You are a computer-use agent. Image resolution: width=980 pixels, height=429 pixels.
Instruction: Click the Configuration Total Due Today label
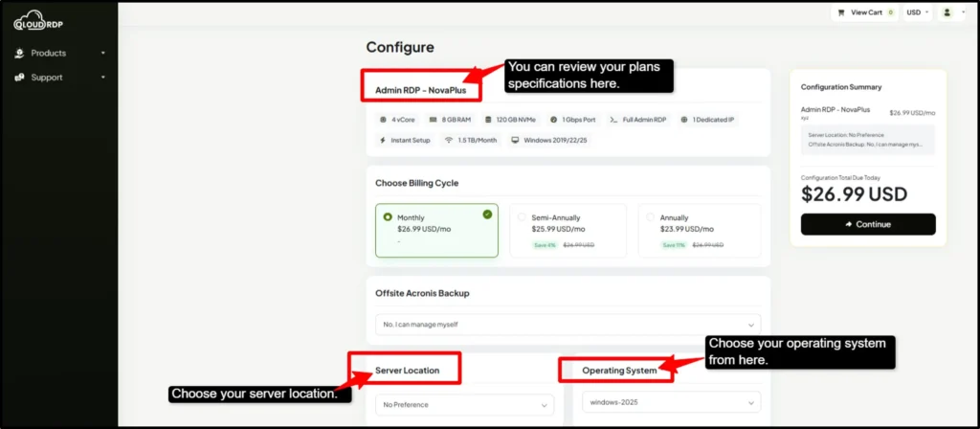(840, 177)
